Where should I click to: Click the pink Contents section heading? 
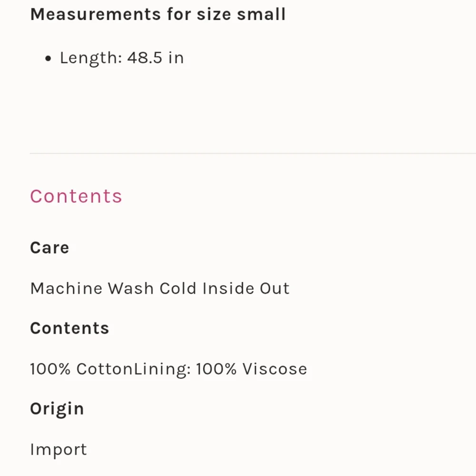point(76,196)
